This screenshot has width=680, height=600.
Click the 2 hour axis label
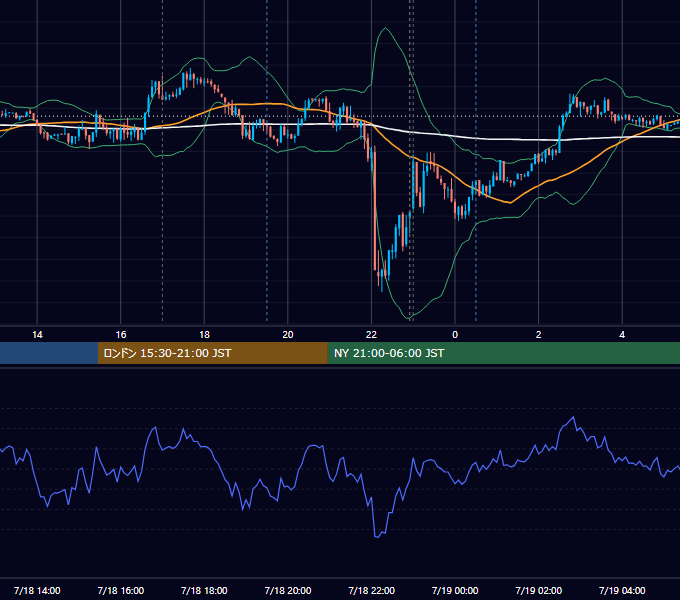(539, 335)
